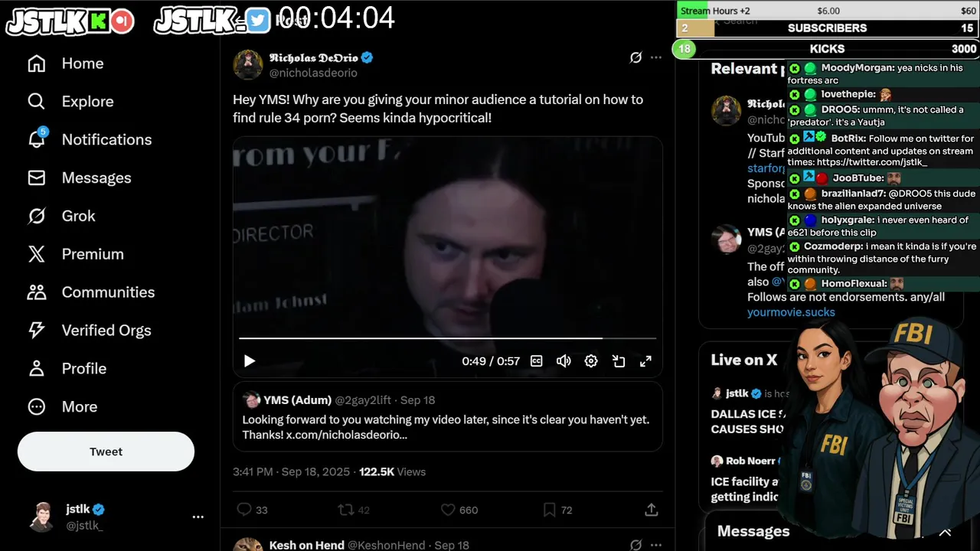The height and width of the screenshot is (551, 980).
Task: Click the Tweet button
Action: 106,452
